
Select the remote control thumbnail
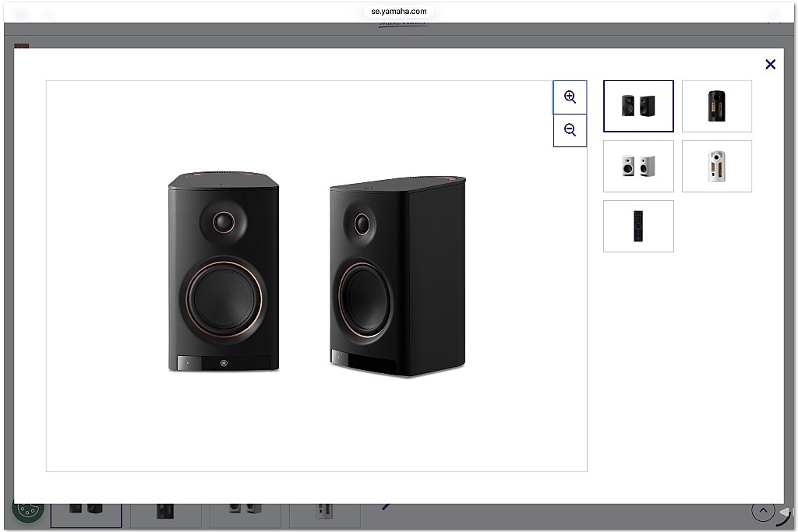[x=638, y=227]
